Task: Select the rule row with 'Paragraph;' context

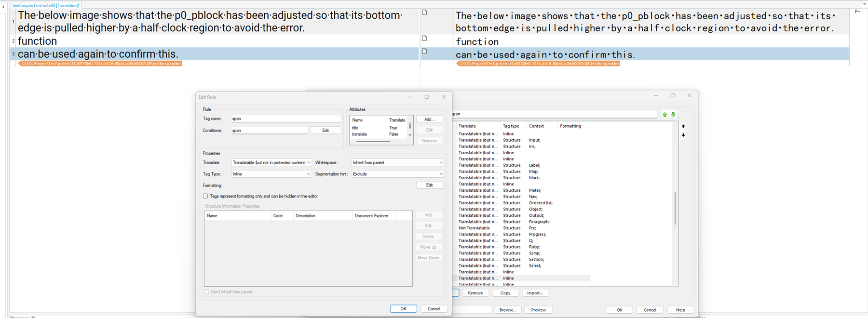Action: point(523,222)
